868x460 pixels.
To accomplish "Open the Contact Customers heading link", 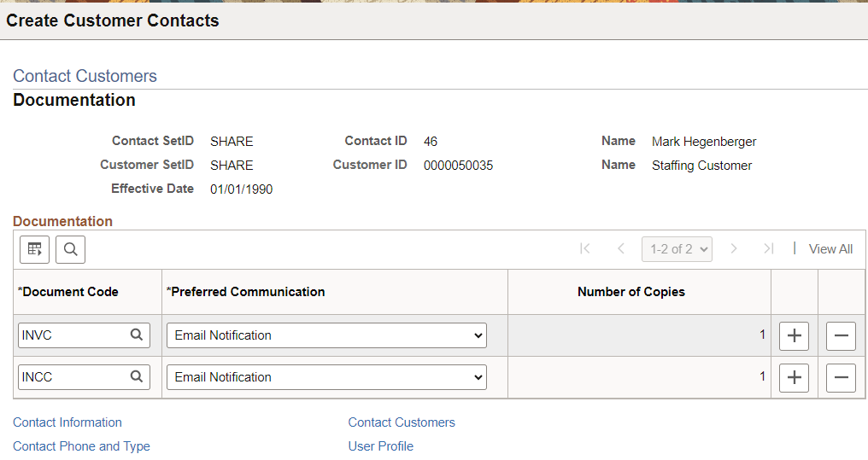I will pyautogui.click(x=85, y=76).
